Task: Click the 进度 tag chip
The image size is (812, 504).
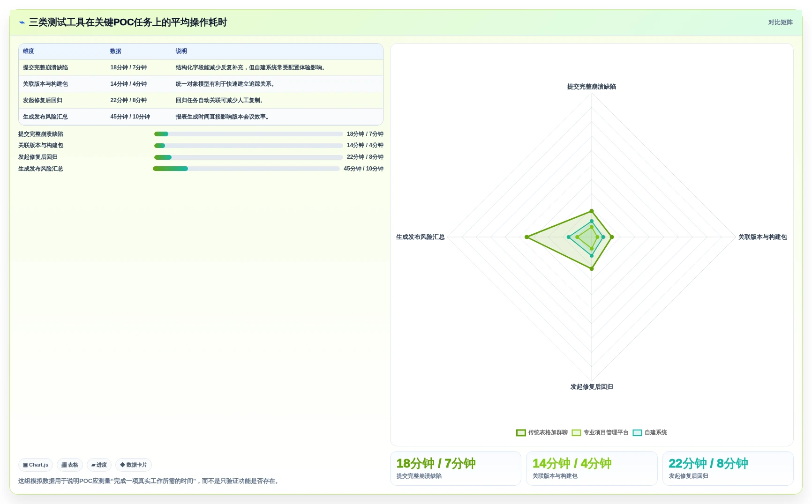Action: 99,465
